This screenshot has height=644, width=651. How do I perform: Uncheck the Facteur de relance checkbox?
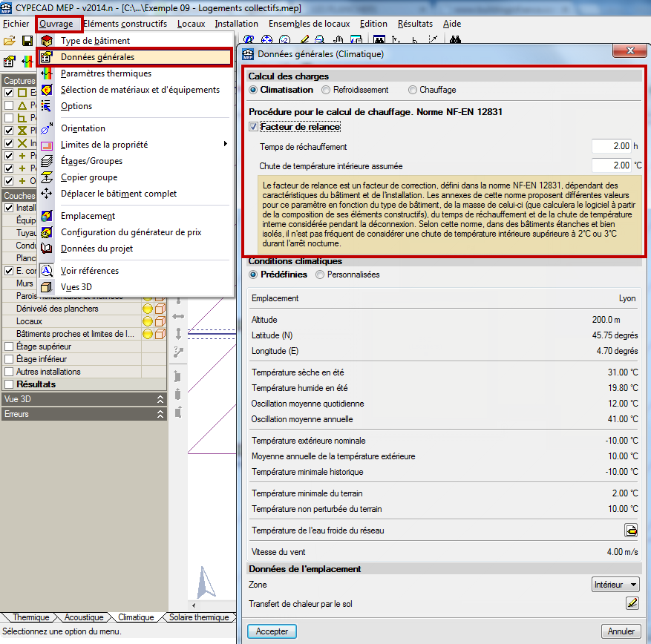point(254,127)
